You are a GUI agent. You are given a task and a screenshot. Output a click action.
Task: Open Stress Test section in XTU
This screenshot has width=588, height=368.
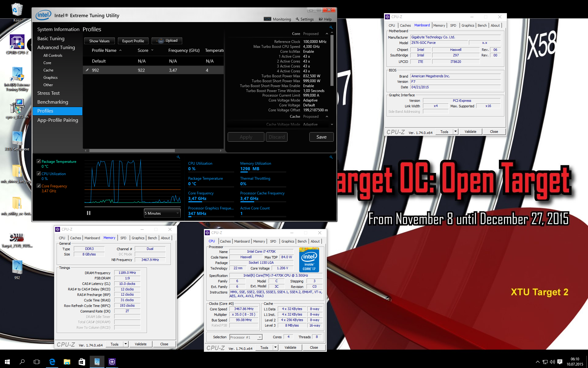48,93
